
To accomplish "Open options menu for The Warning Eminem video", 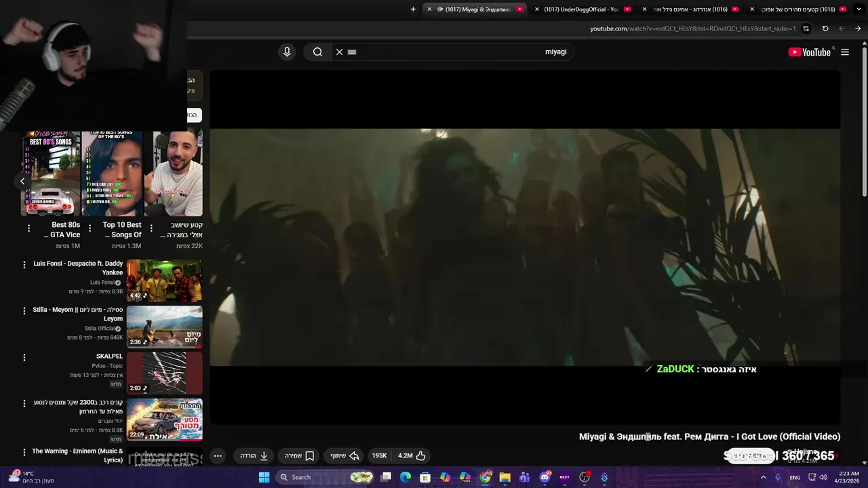I will (24, 452).
